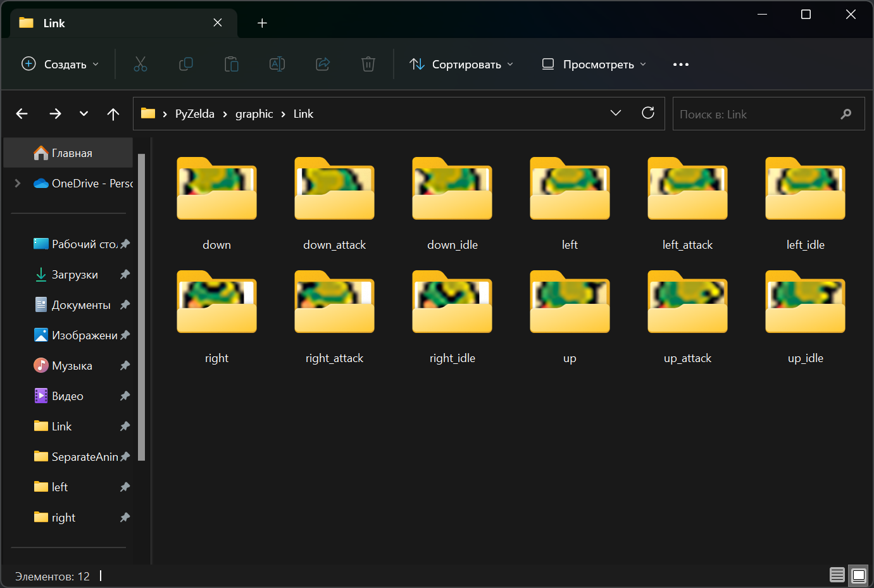
Task: Open the three-dots more options menu
Action: tap(681, 65)
